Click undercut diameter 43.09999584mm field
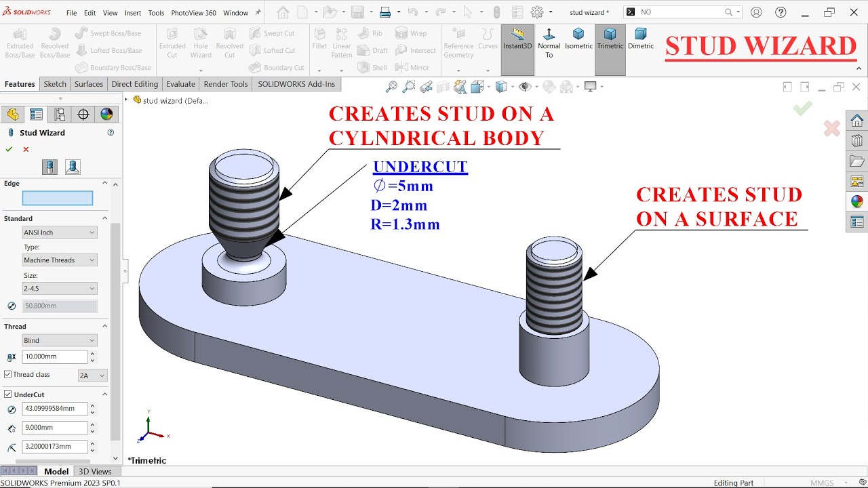Screen dimensions: 868x488 54,409
